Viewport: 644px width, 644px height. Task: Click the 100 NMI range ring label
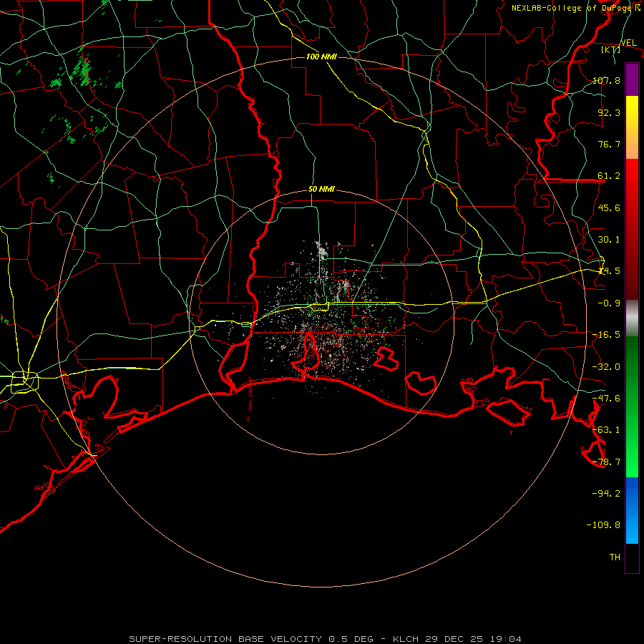[x=321, y=57]
